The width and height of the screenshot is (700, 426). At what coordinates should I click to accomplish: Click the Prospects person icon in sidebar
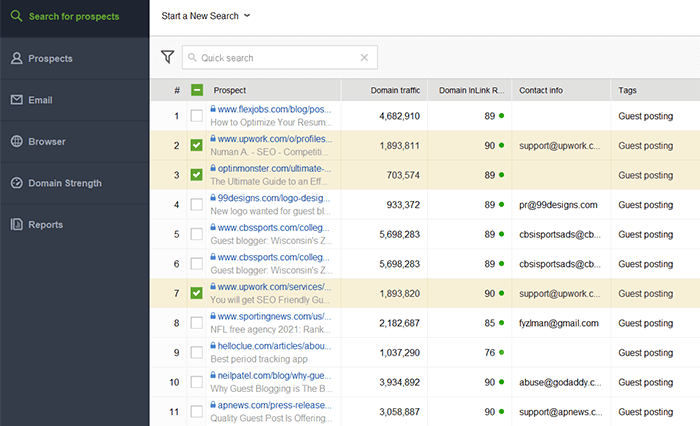tap(17, 58)
